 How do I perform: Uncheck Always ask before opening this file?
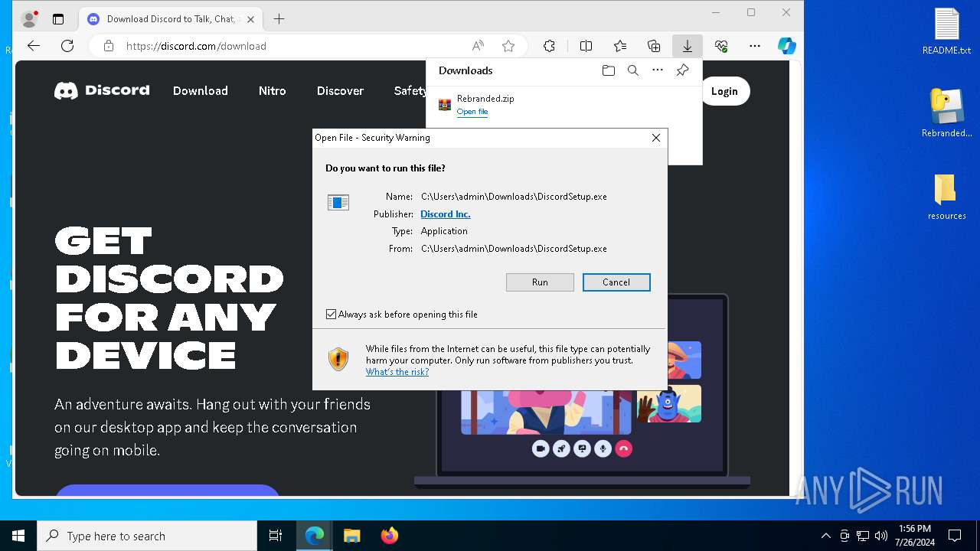click(332, 315)
